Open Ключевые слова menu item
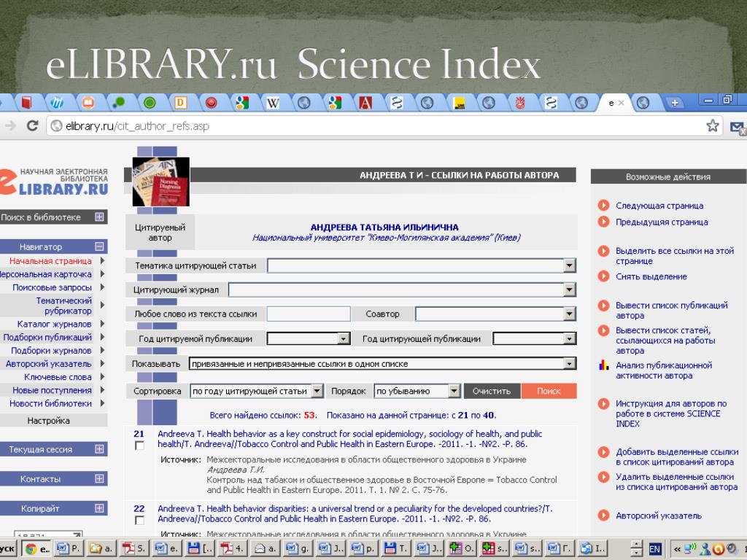The height and width of the screenshot is (560, 747). (58, 377)
